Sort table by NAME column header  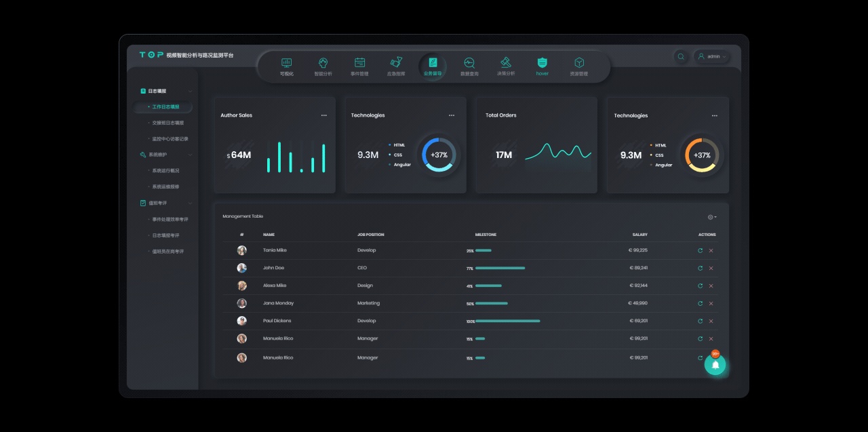269,235
